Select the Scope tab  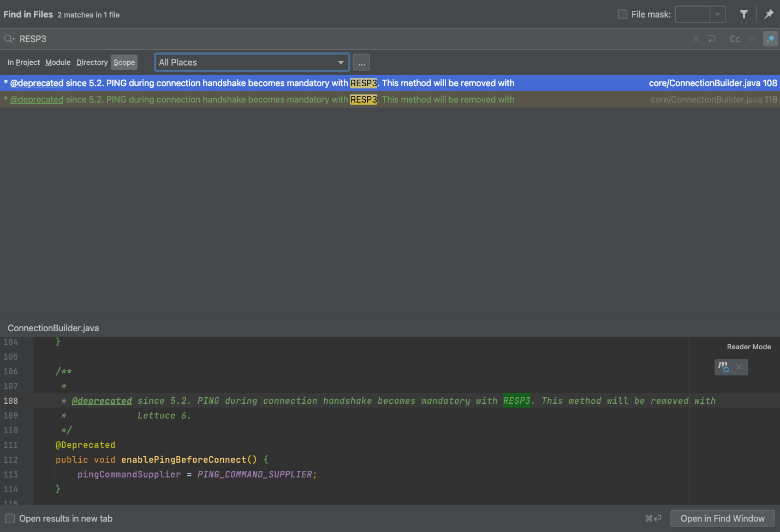tap(124, 62)
